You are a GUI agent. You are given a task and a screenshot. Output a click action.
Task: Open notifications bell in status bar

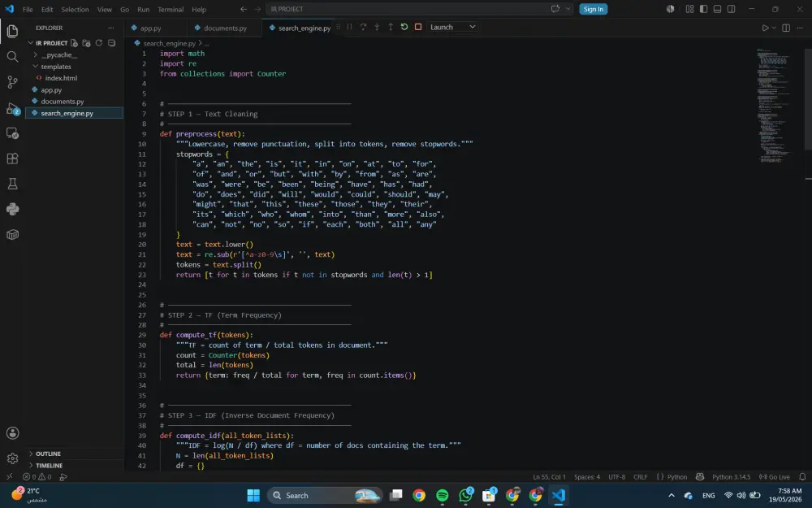coord(802,477)
